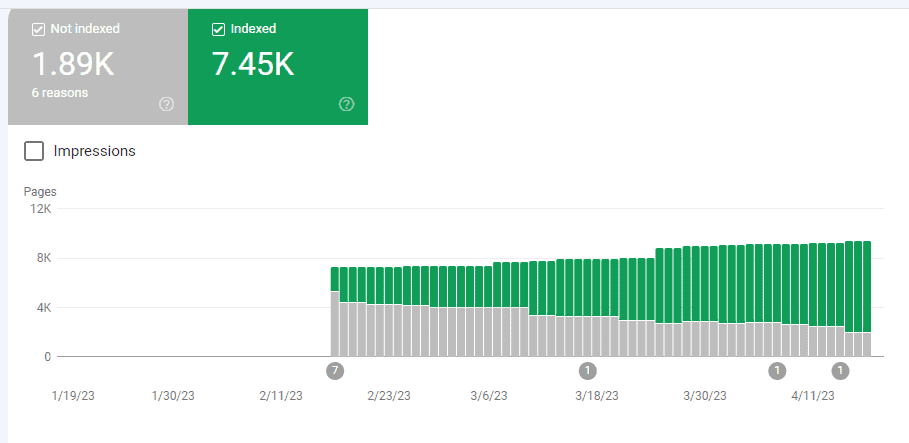This screenshot has width=909, height=443.
Task: Open help icon on Not indexed card
Action: click(x=166, y=104)
